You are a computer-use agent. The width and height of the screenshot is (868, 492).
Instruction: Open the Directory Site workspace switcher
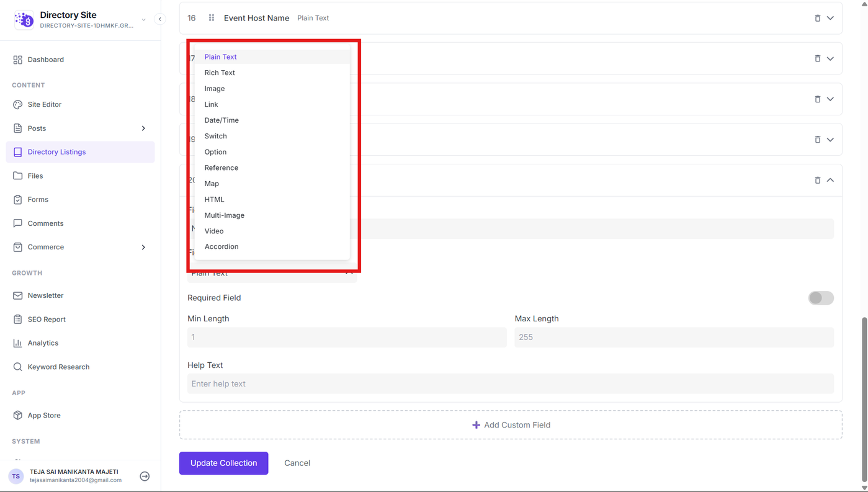(143, 19)
